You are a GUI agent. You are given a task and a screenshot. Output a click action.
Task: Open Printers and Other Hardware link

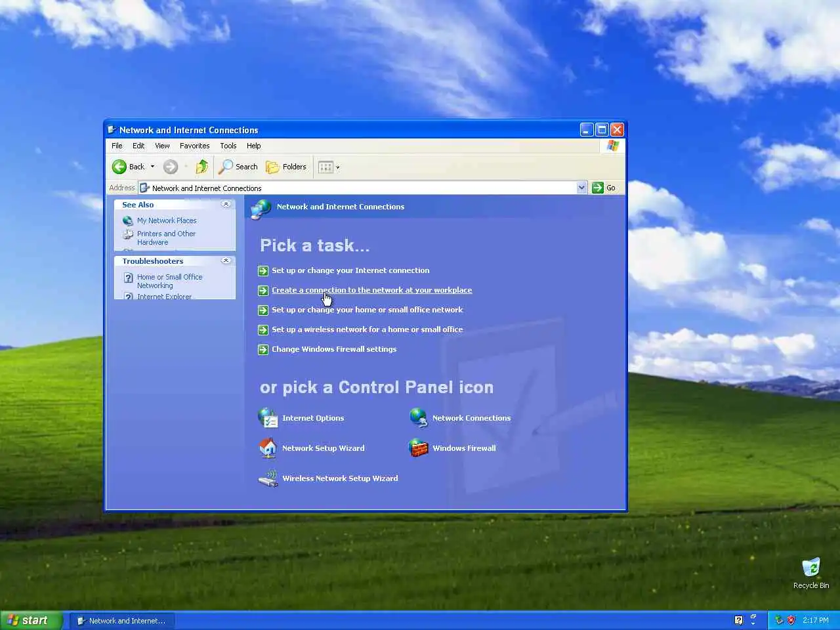(x=166, y=238)
